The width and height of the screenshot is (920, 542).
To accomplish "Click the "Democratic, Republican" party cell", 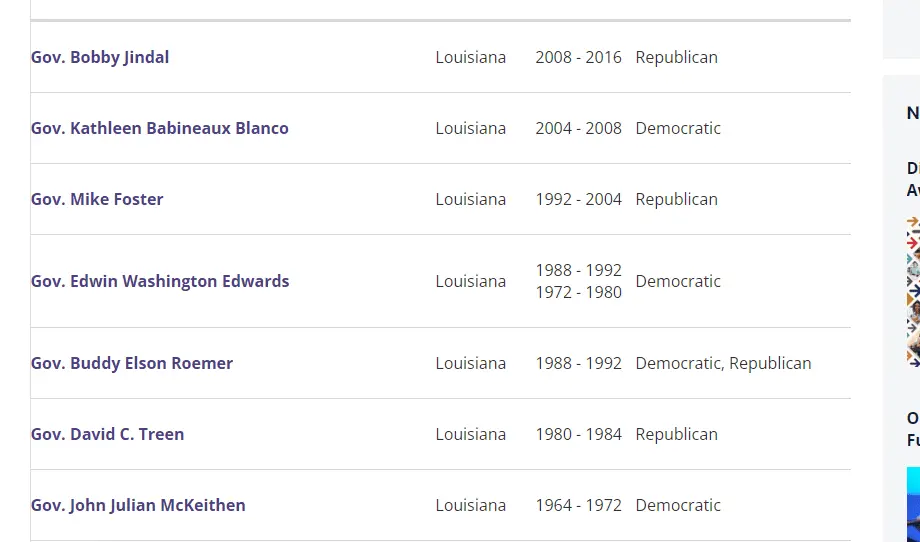I will [x=723, y=363].
